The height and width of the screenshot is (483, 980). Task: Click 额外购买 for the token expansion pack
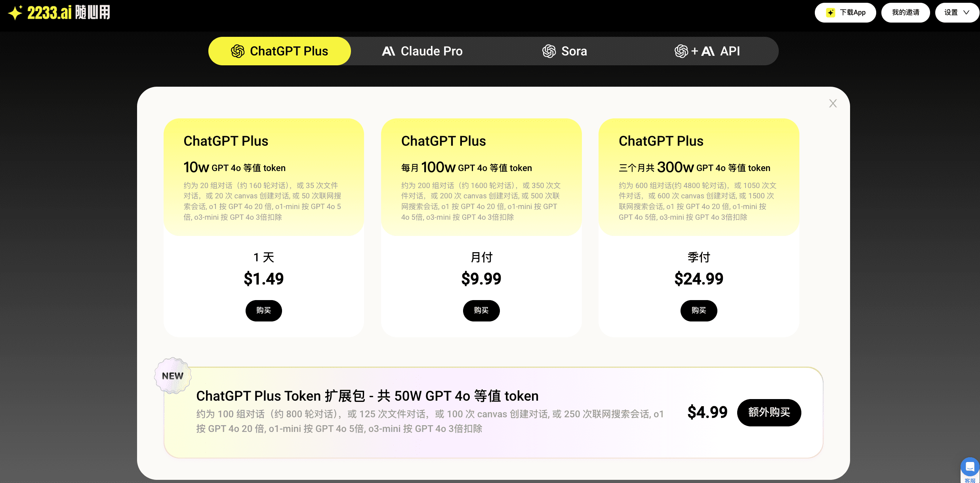[769, 413]
